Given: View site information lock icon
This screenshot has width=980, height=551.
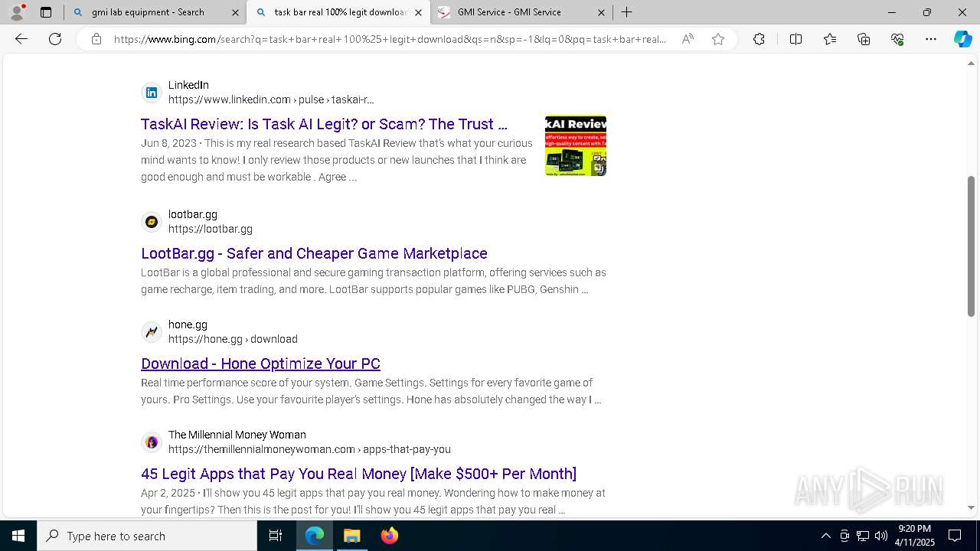Looking at the screenshot, I should [x=96, y=39].
